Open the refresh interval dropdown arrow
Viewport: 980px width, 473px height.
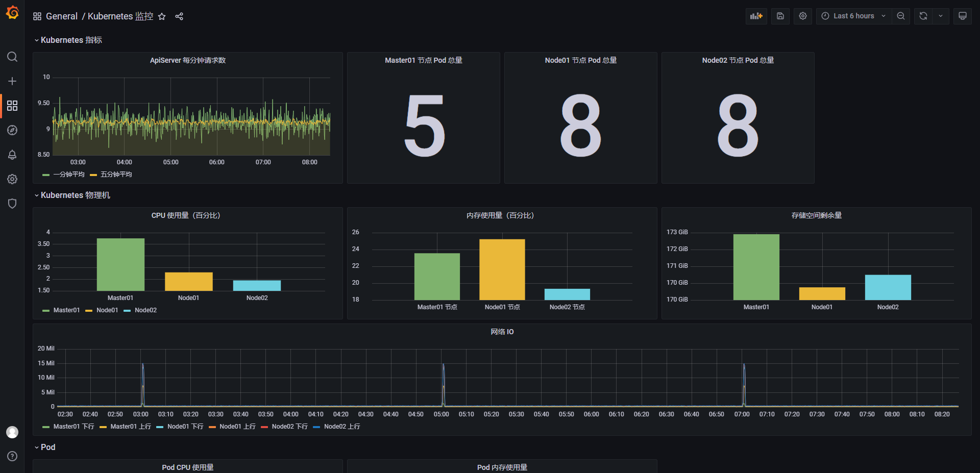[x=941, y=16]
